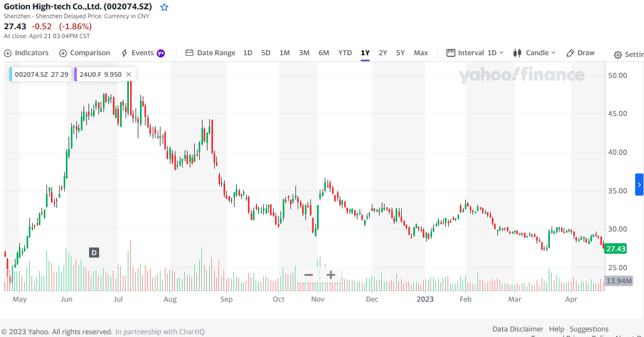The height and width of the screenshot is (337, 644).
Task: Select the 3M range
Action: (304, 53)
